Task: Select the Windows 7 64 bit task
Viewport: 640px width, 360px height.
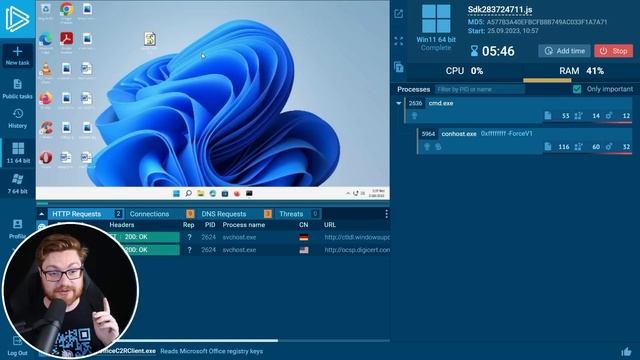Action: point(18,184)
